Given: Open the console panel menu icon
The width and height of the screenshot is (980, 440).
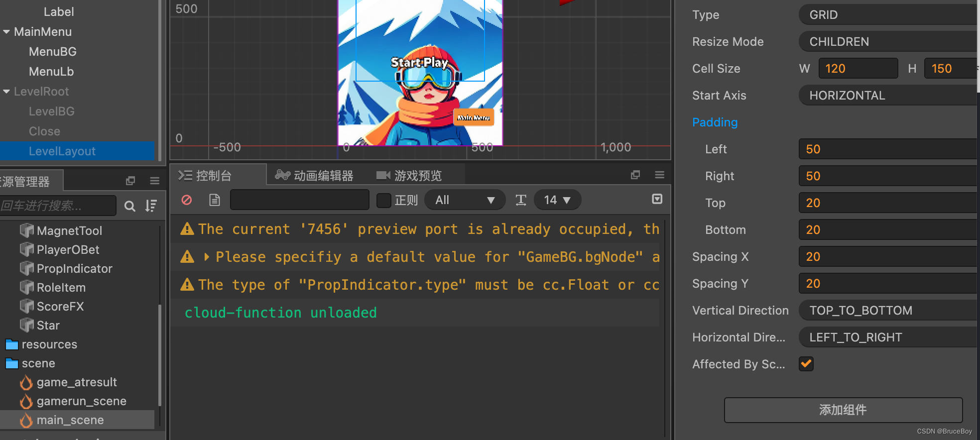Looking at the screenshot, I should [x=660, y=175].
